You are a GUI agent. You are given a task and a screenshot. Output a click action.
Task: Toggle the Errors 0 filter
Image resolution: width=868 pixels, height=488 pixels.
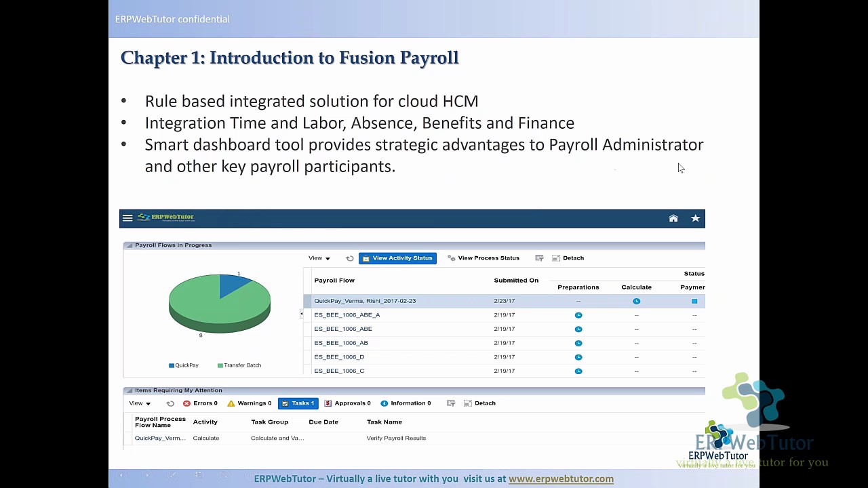(x=200, y=403)
